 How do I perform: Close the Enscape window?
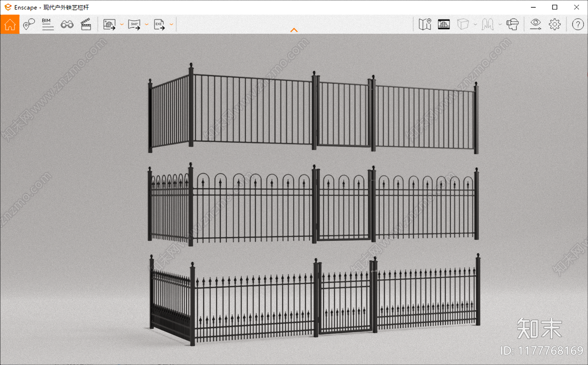click(x=577, y=7)
